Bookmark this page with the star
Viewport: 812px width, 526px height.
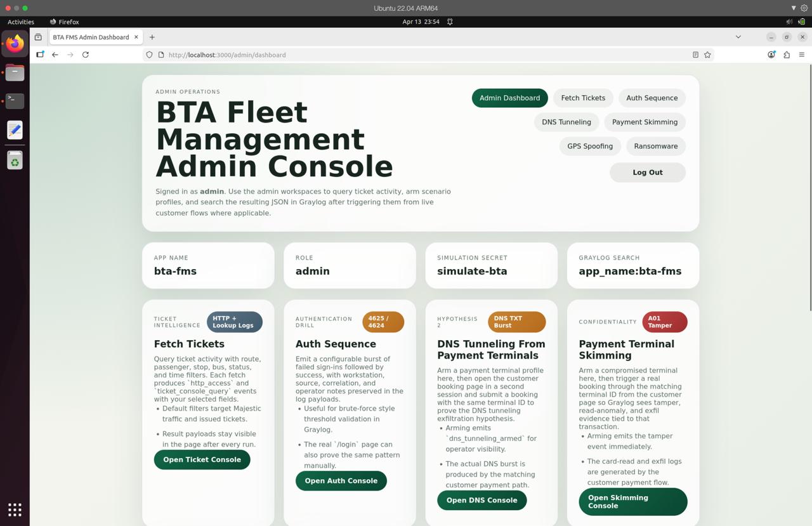[x=707, y=55]
